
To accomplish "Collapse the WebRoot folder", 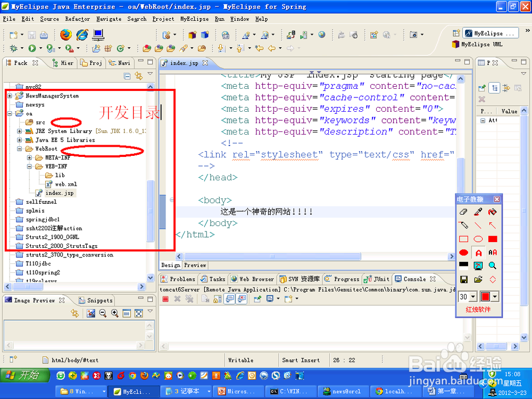I will [x=20, y=148].
